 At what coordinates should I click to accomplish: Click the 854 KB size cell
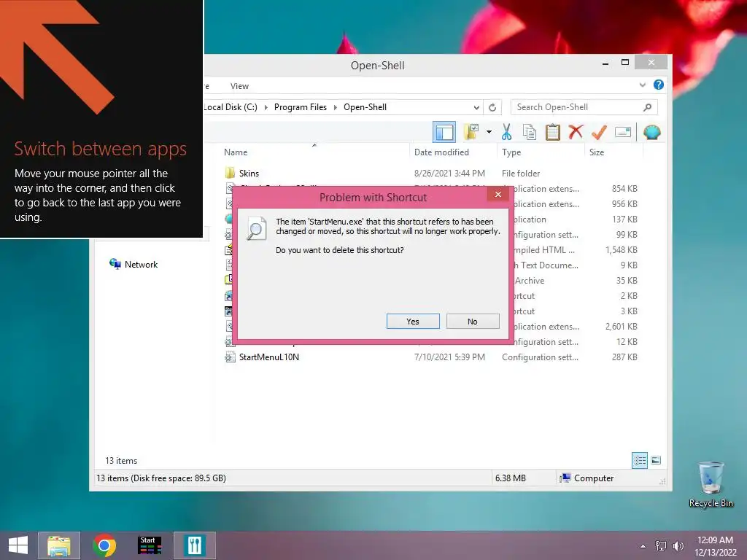point(624,189)
